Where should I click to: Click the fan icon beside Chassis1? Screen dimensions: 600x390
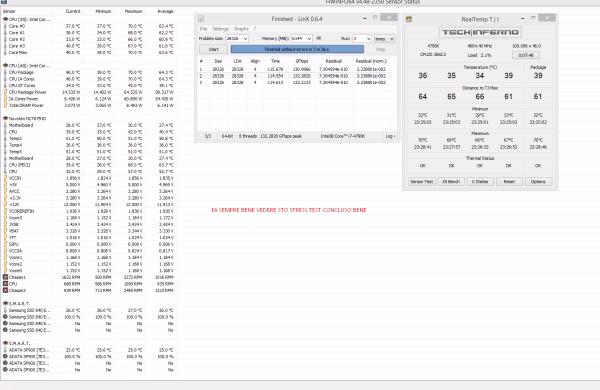[5, 277]
